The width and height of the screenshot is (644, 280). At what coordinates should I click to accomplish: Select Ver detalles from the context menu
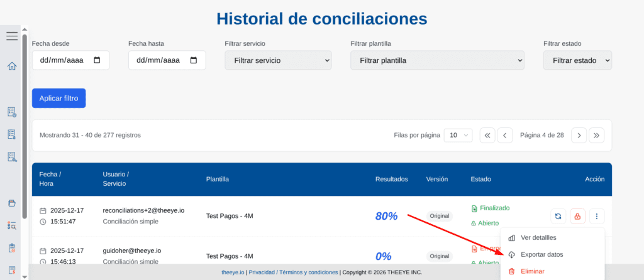[538, 237]
